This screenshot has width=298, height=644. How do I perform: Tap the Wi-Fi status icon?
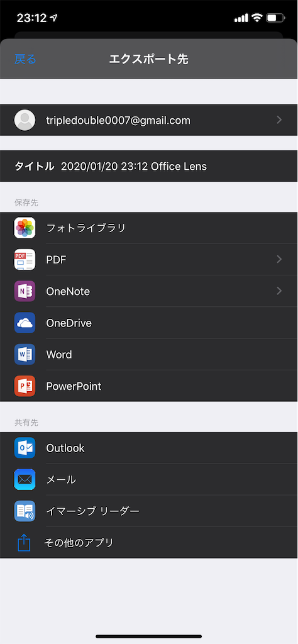(257, 18)
